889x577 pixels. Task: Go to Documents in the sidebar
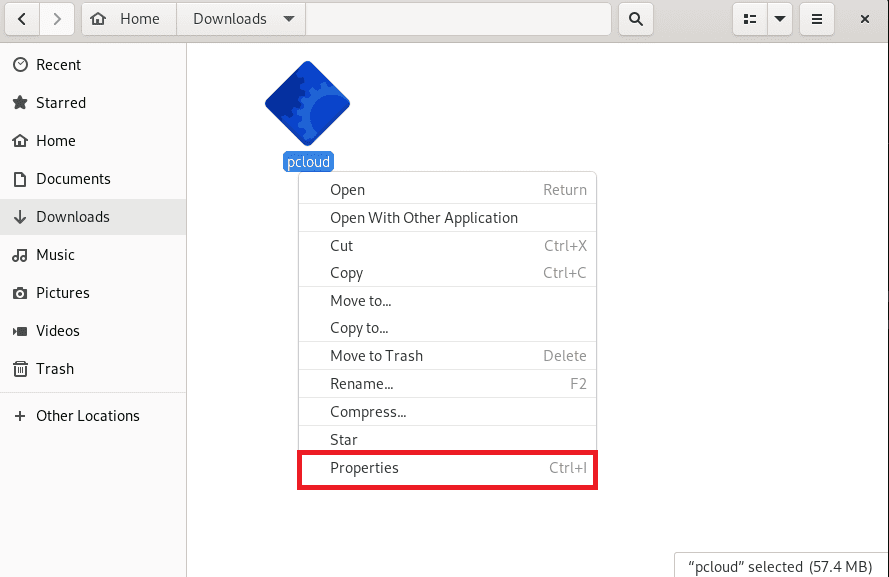pos(93,179)
